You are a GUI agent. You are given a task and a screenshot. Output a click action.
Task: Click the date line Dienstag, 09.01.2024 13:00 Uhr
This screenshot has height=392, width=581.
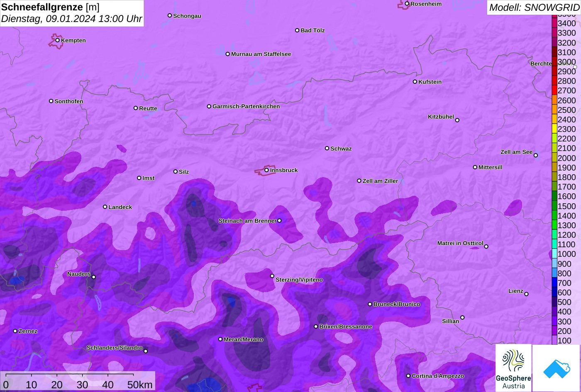click(72, 19)
